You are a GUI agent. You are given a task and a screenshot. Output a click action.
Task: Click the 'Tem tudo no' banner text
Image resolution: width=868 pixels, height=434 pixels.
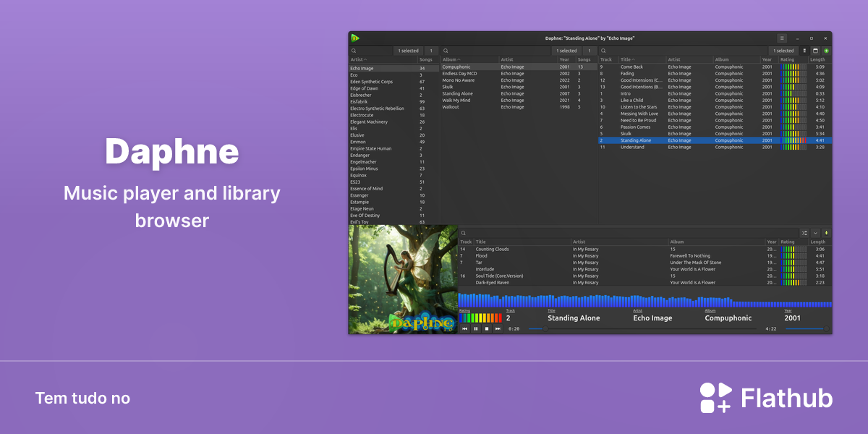pyautogui.click(x=82, y=398)
